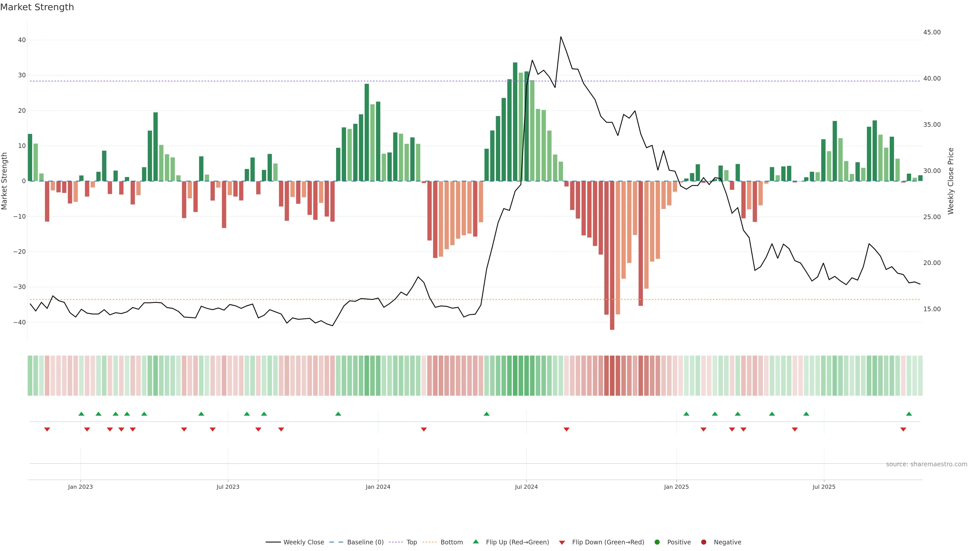Image resolution: width=980 pixels, height=551 pixels.
Task: Click the Jul 2025 x-axis label
Action: [x=824, y=487]
